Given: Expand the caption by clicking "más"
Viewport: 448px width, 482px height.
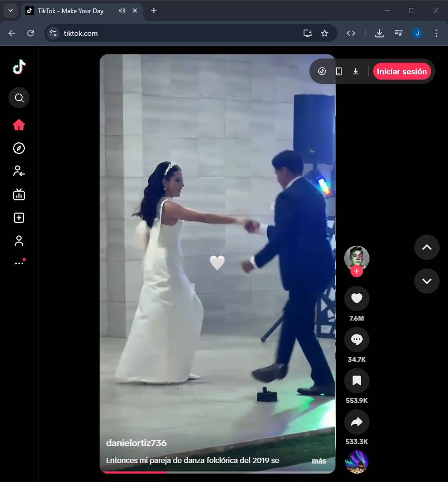Looking at the screenshot, I should [x=319, y=461].
